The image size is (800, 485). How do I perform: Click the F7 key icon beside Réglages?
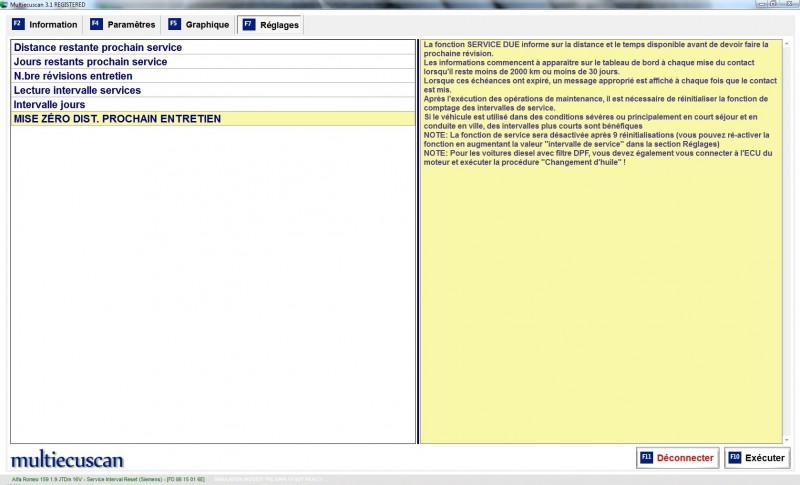(x=248, y=24)
